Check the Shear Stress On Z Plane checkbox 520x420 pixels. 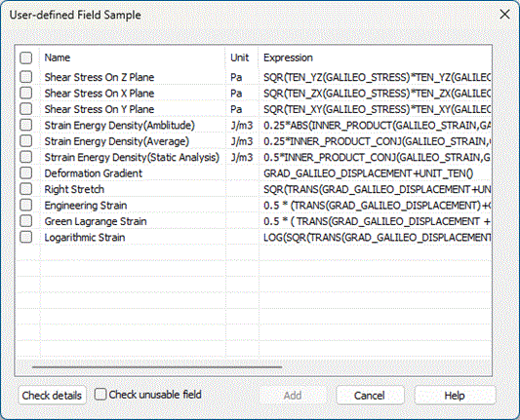(x=26, y=77)
